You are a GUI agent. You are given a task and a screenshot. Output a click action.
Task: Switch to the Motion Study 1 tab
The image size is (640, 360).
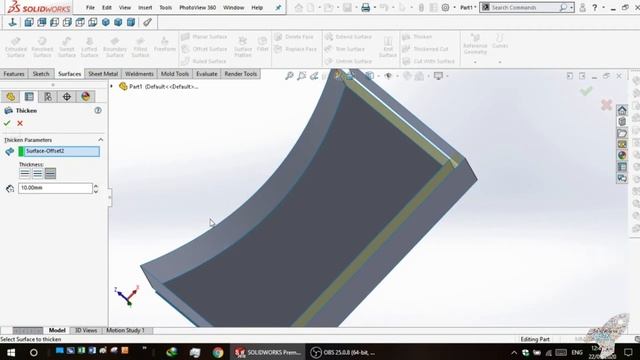tap(125, 330)
